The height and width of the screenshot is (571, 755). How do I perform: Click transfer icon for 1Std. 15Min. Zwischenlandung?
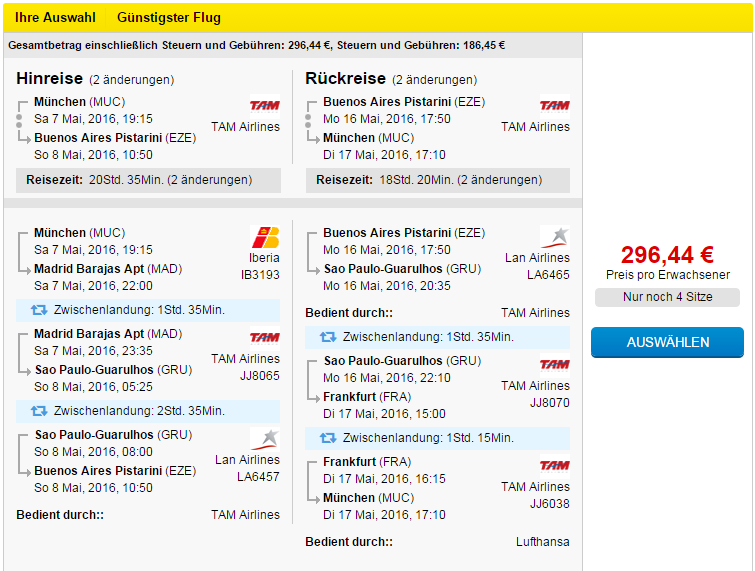[x=328, y=438]
